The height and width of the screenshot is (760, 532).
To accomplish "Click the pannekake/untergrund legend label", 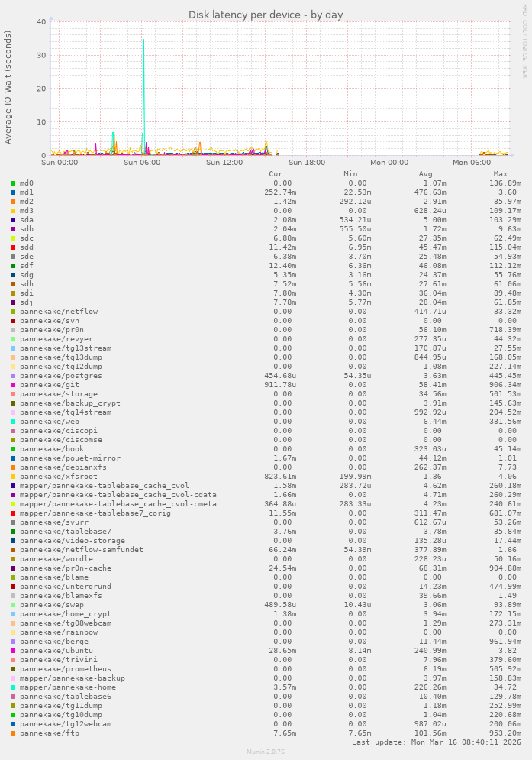I will pyautogui.click(x=66, y=587).
